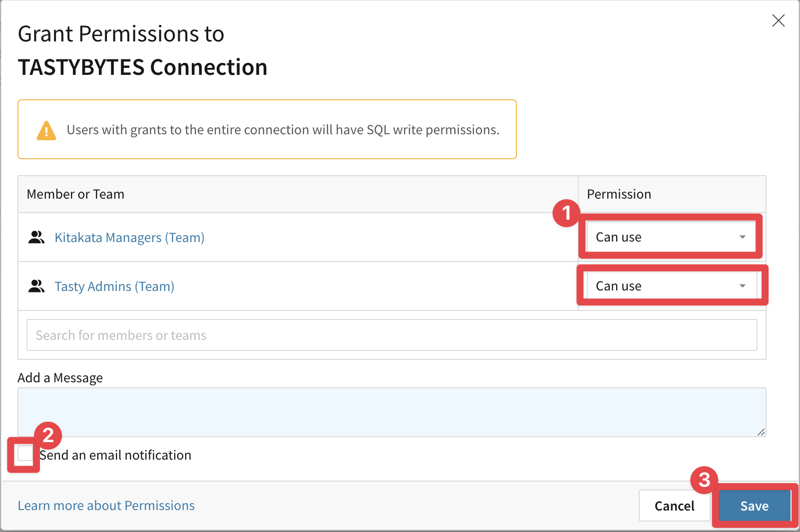Open the Kitakata Managers (Team) link
Image resolution: width=800 pixels, height=532 pixels.
(x=129, y=238)
